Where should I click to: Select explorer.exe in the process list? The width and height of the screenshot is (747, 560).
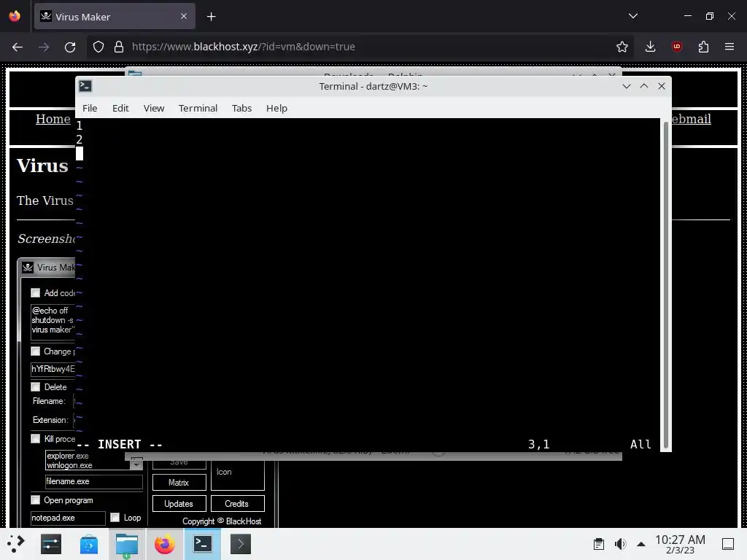pyautogui.click(x=68, y=456)
